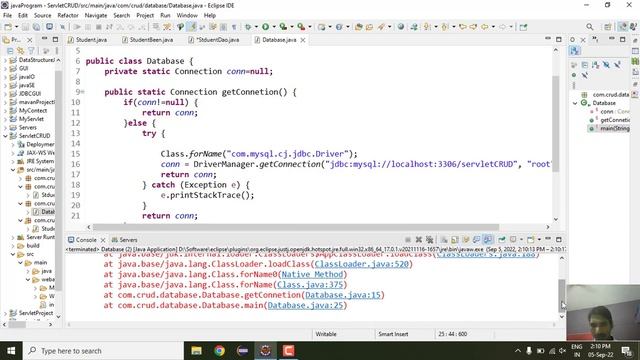Image resolution: width=640 pixels, height=360 pixels.
Task: Toggle Hide Static Members in Outline toolbar
Action: [617, 65]
